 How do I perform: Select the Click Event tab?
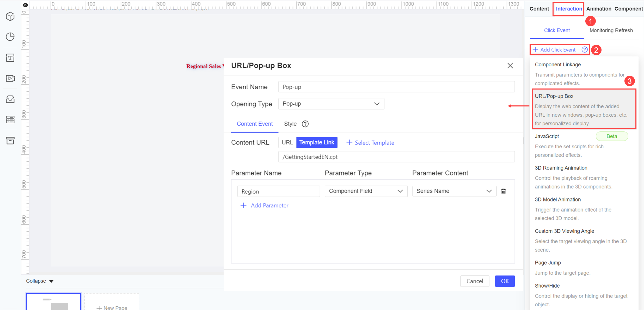[x=557, y=30]
